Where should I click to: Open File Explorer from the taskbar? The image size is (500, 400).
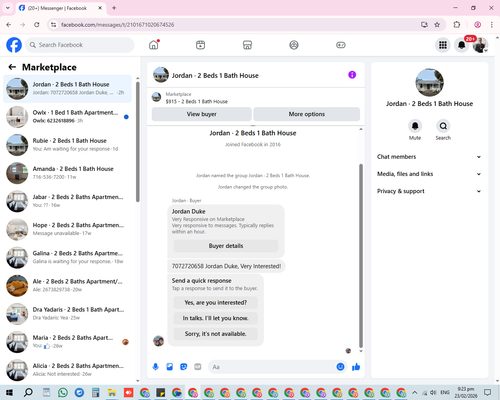point(112,392)
